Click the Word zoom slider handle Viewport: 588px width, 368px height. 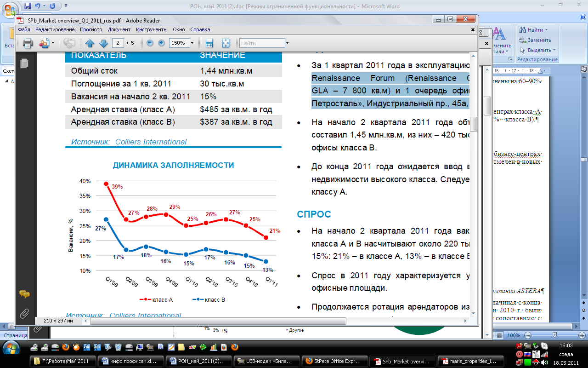(555, 335)
